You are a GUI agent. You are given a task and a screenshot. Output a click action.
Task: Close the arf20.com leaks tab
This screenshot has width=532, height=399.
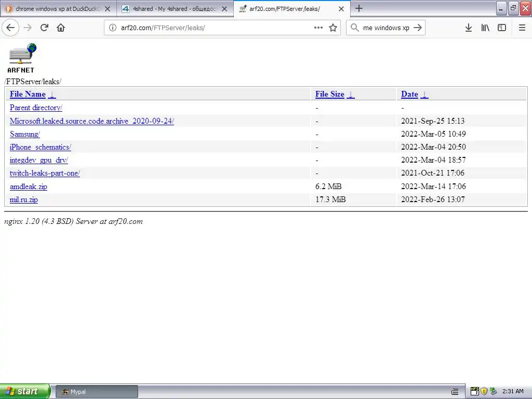coord(341,9)
